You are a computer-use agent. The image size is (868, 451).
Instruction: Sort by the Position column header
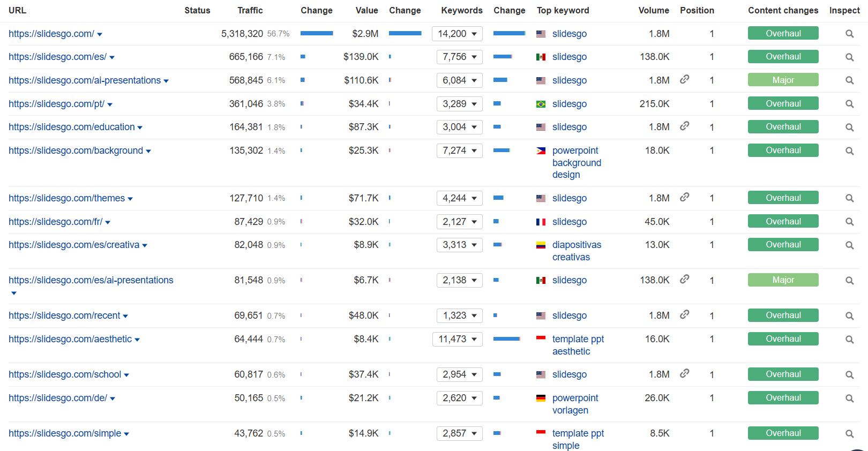[697, 10]
